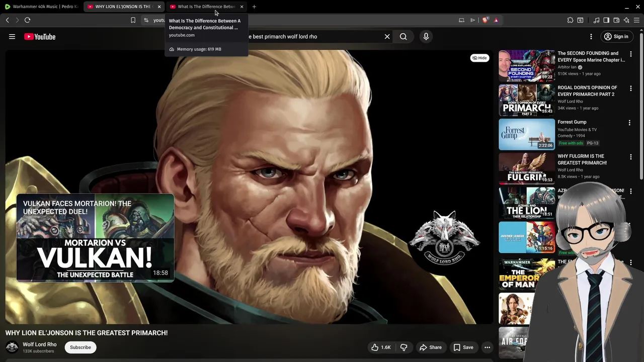Open options for ROGAL DORN'S OPINION video
This screenshot has width=644, height=362.
click(x=631, y=88)
